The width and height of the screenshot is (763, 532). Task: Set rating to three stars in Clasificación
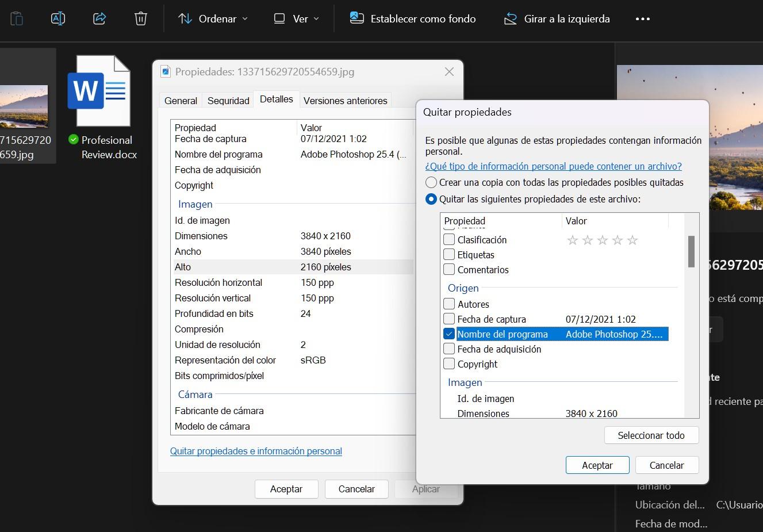602,240
